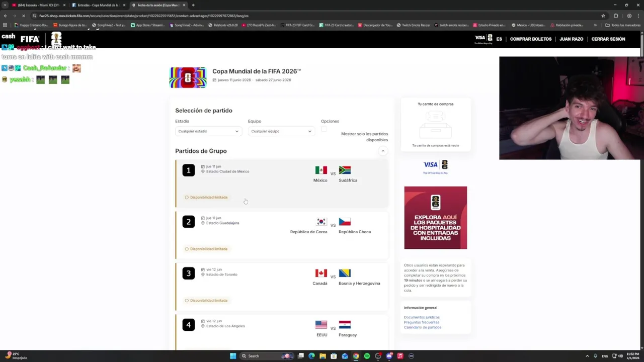Screen dimensions: 644x362
Task: Open Google Chrome from the taskbar
Action: (356, 356)
